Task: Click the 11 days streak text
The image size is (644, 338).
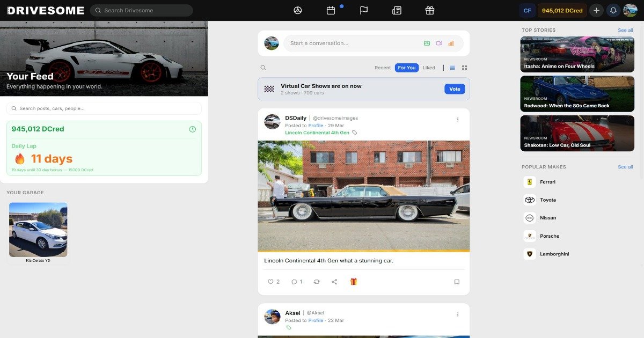Action: [52, 159]
